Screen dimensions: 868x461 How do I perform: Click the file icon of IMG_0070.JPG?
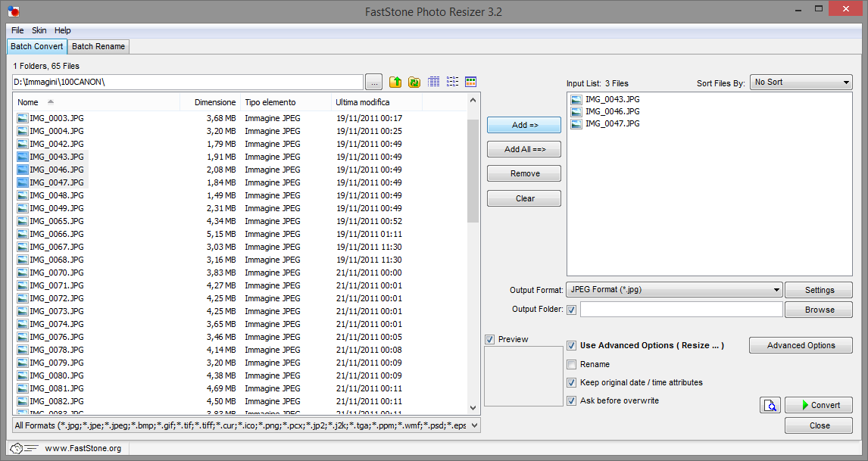[x=23, y=273]
